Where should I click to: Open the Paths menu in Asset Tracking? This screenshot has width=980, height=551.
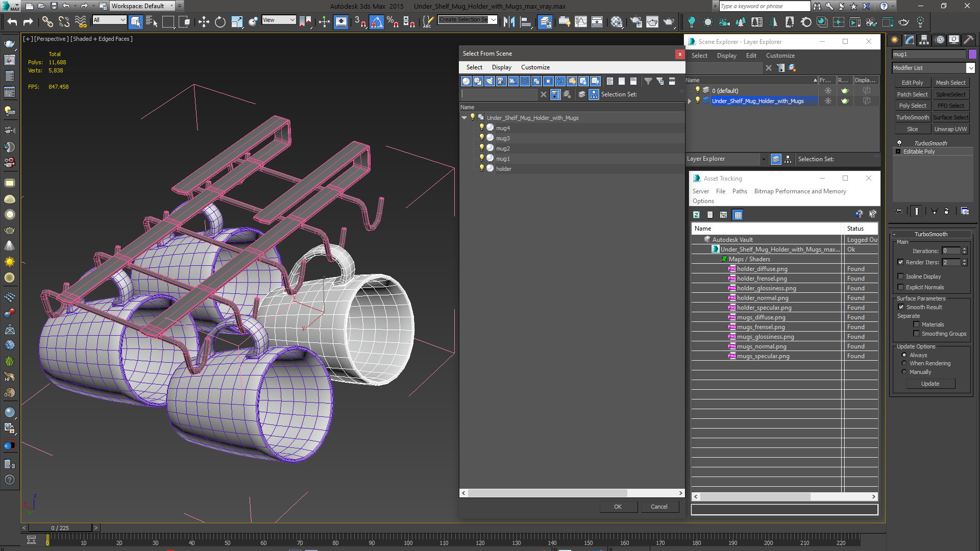[739, 191]
